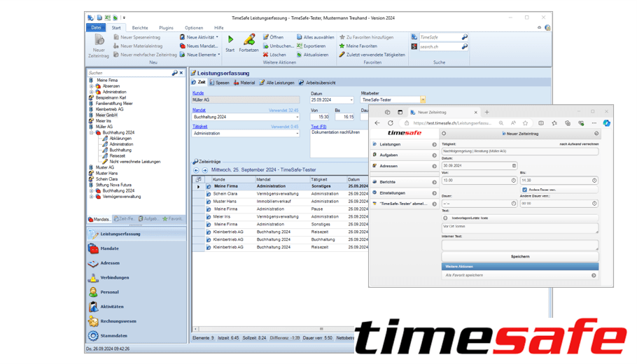This screenshot has width=637, height=364.
Task: Toggle the Andere Dauer verr. checkbox
Action: tap(524, 190)
